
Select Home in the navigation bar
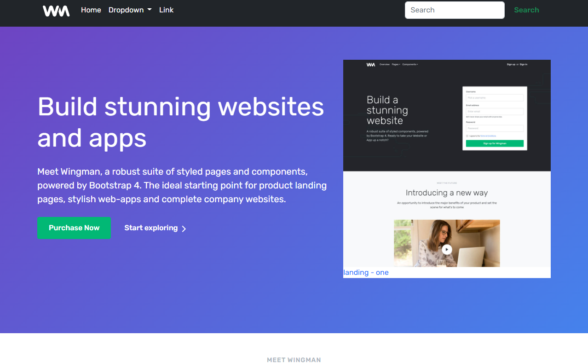pyautogui.click(x=91, y=10)
